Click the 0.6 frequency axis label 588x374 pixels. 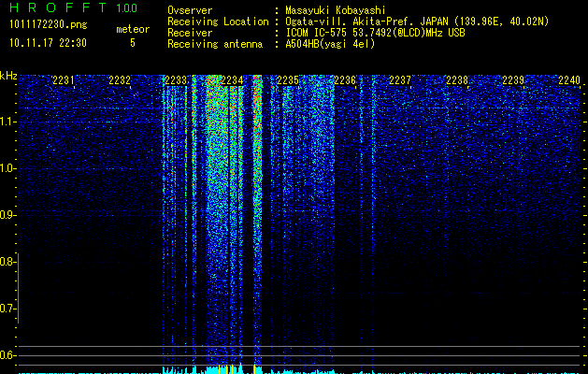pos(7,355)
